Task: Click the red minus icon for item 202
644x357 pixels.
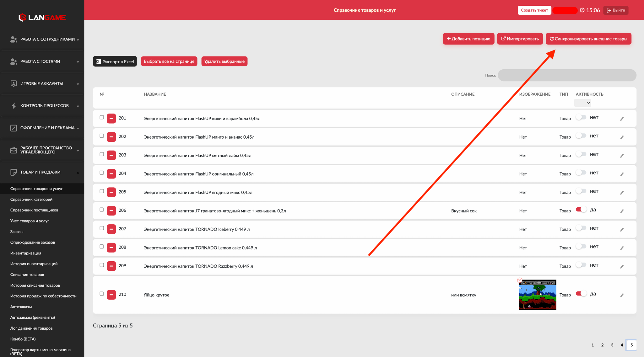Action: pos(111,137)
